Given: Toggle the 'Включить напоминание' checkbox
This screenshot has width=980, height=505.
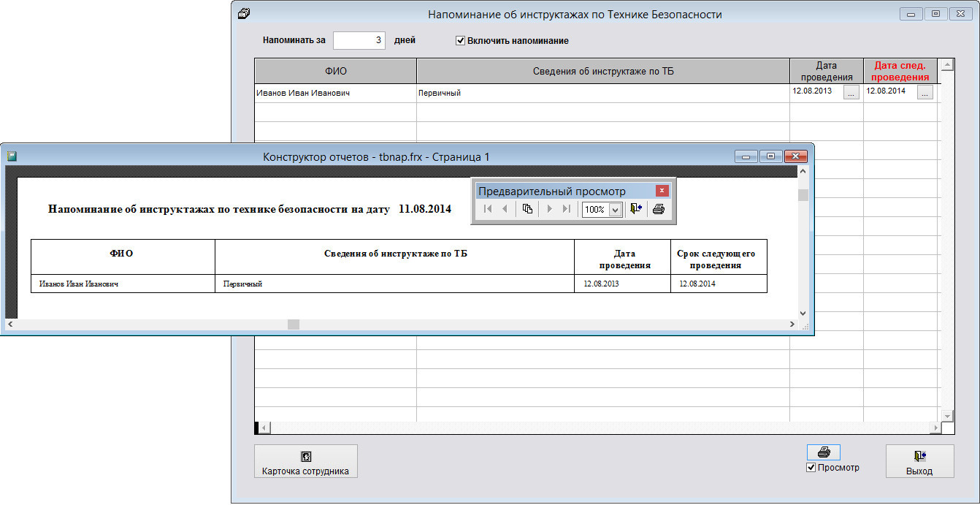Looking at the screenshot, I should pyautogui.click(x=461, y=41).
